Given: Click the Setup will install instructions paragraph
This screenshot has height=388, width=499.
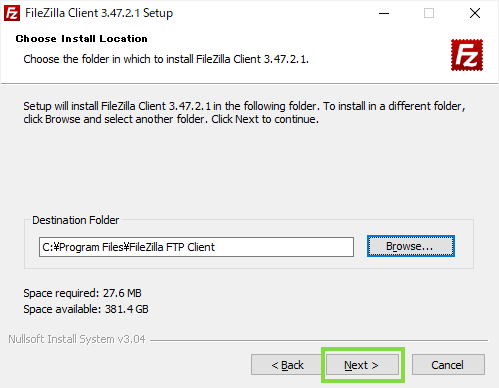Looking at the screenshot, I should click(x=244, y=112).
